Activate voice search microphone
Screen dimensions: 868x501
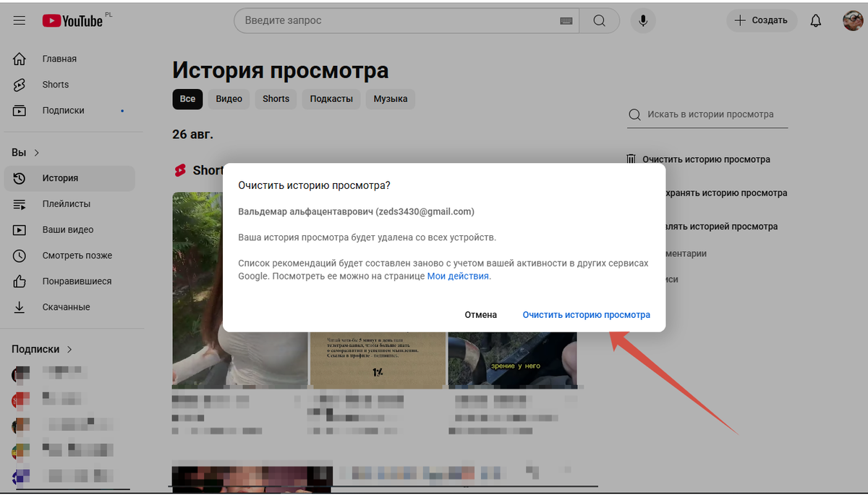tap(643, 20)
